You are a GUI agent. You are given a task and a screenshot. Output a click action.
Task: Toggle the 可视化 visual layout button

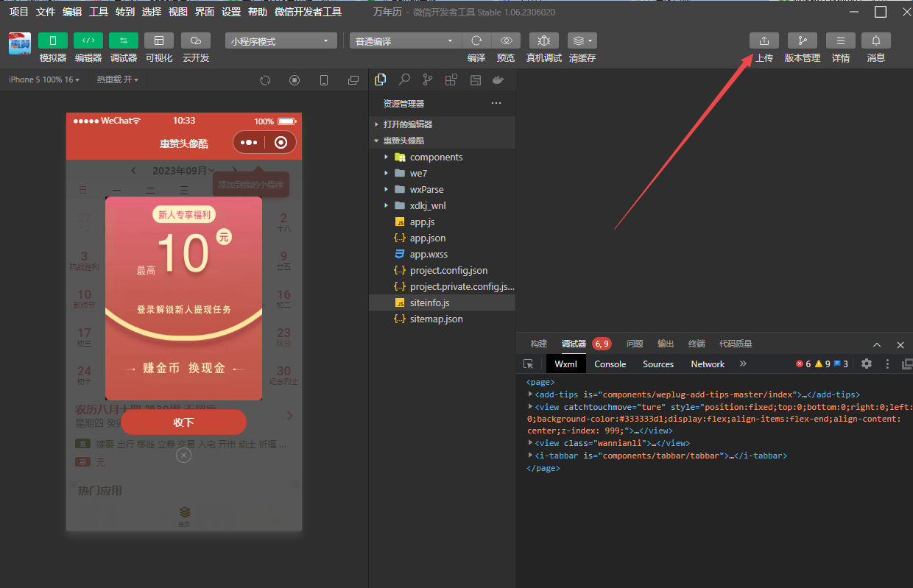(x=159, y=40)
